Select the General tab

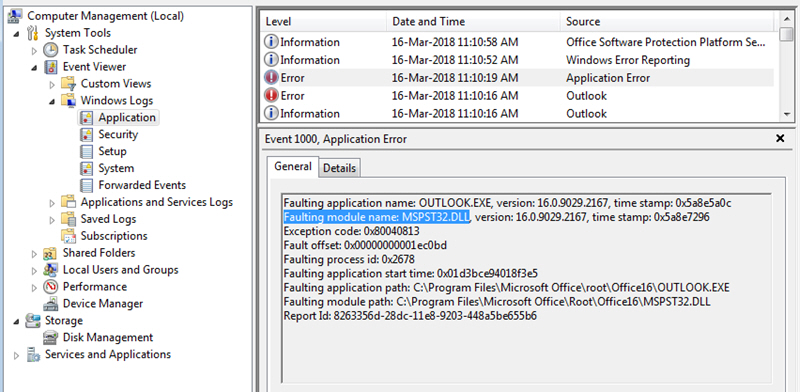[293, 166]
